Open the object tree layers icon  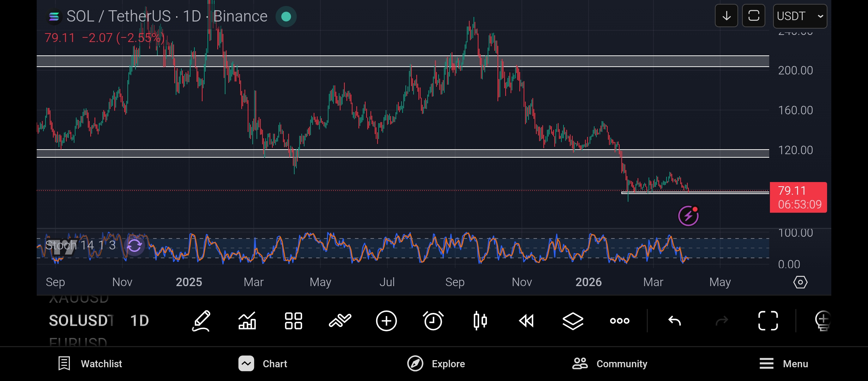(x=573, y=321)
